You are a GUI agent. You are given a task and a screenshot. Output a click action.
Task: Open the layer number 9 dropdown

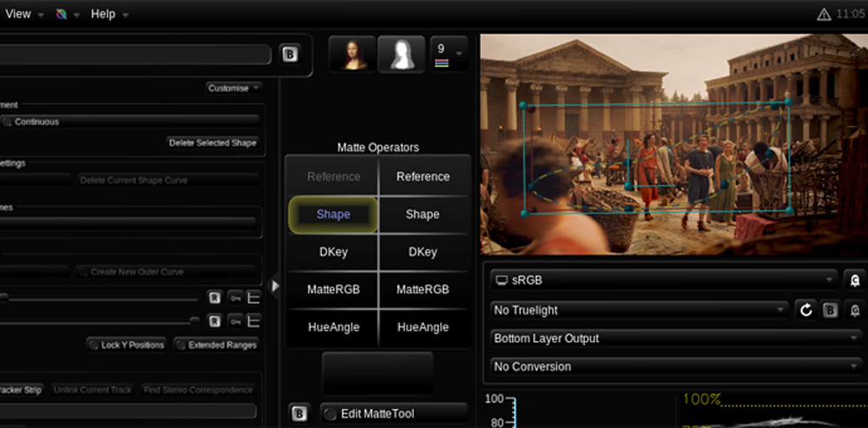click(449, 55)
